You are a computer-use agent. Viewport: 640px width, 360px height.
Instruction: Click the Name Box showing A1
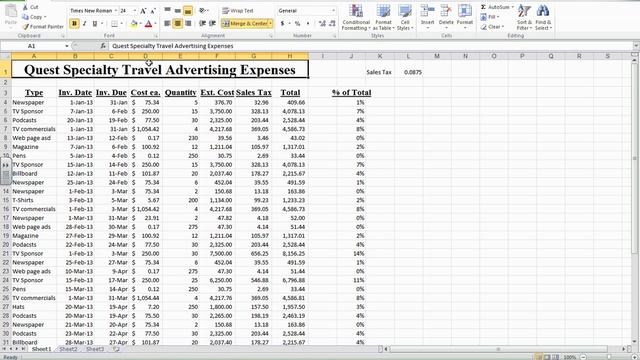tap(32, 46)
